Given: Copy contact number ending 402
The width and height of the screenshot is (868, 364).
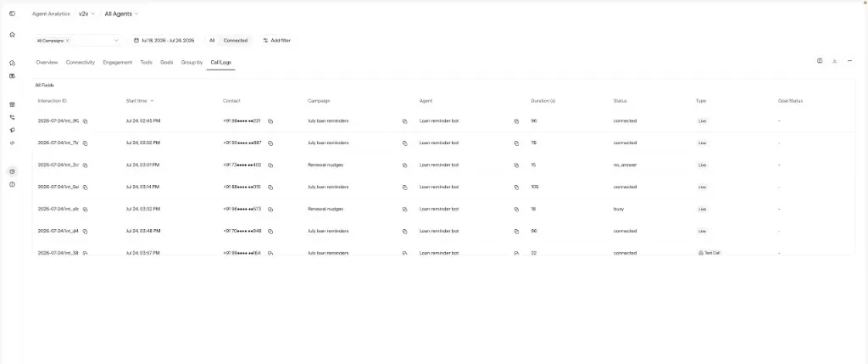Looking at the screenshot, I should (x=270, y=165).
